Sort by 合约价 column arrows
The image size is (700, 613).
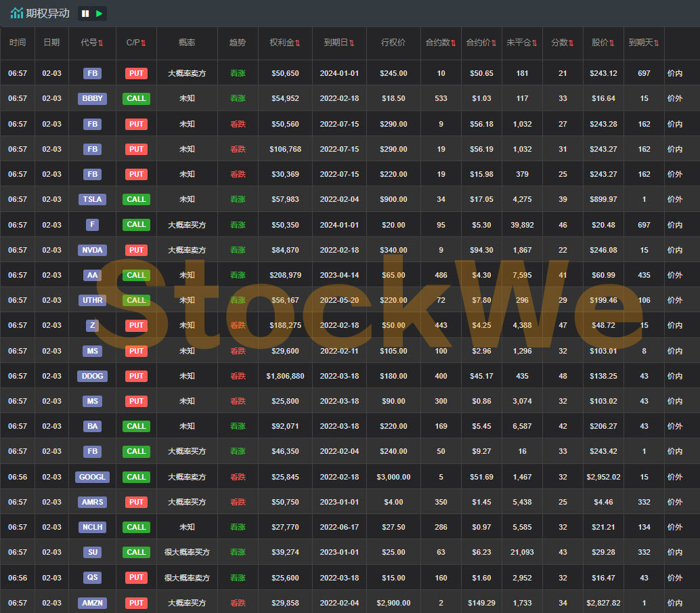pos(494,43)
